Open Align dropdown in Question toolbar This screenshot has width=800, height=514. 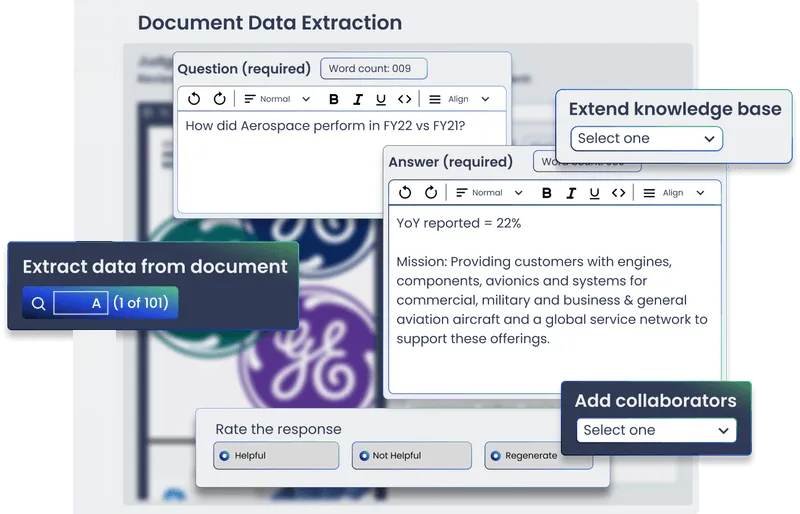(x=460, y=99)
